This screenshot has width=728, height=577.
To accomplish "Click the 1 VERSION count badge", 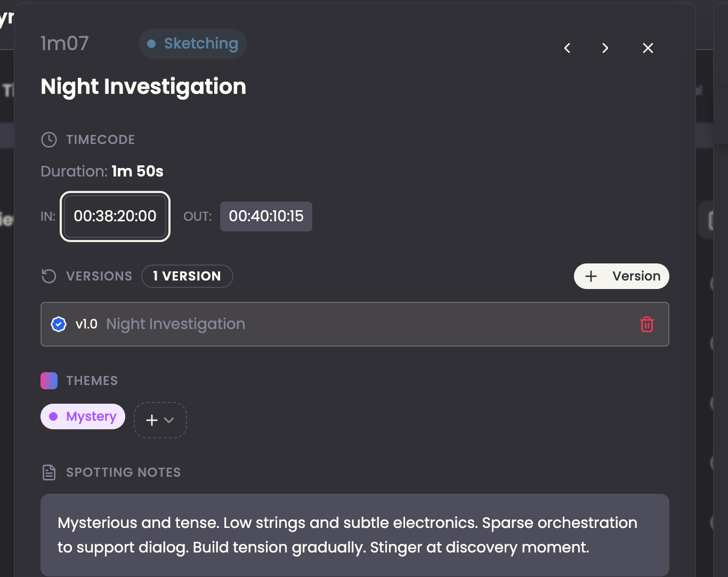I will click(187, 276).
